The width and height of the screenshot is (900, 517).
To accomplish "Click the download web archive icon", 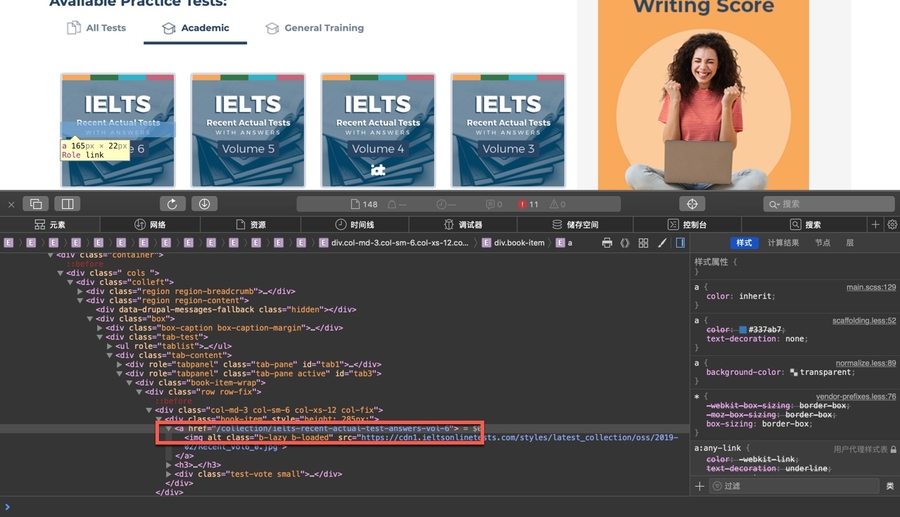I will click(205, 204).
